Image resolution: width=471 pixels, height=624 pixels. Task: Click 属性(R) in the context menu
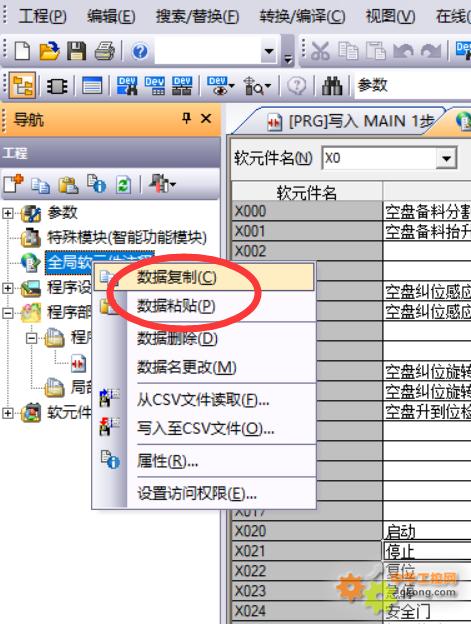point(167,461)
